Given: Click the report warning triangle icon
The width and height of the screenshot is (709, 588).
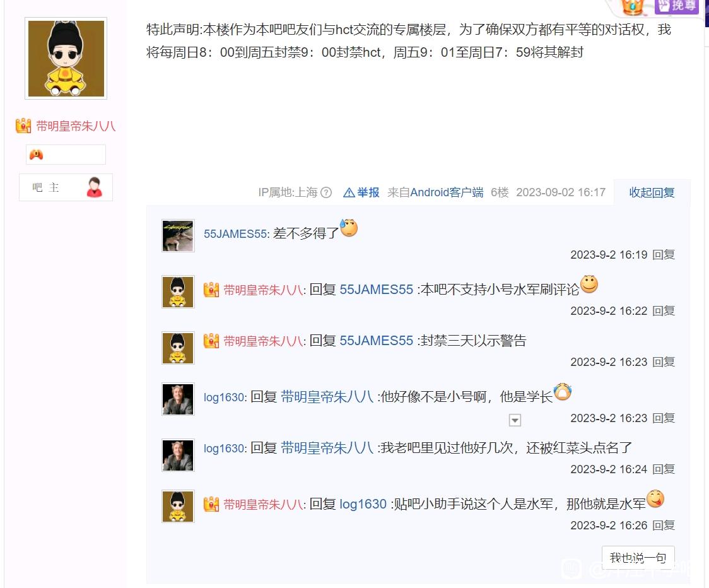Looking at the screenshot, I should [x=349, y=193].
